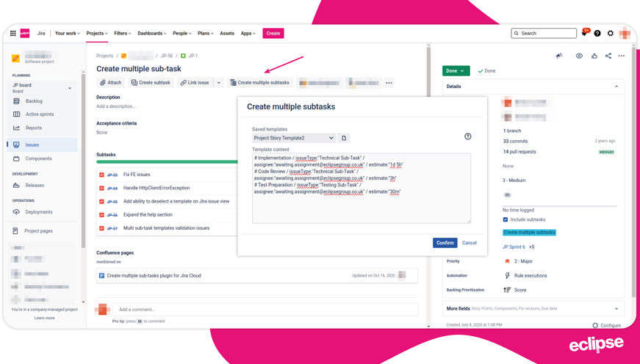This screenshot has height=364, width=640.
Task: Open the Plans menu
Action: point(205,34)
